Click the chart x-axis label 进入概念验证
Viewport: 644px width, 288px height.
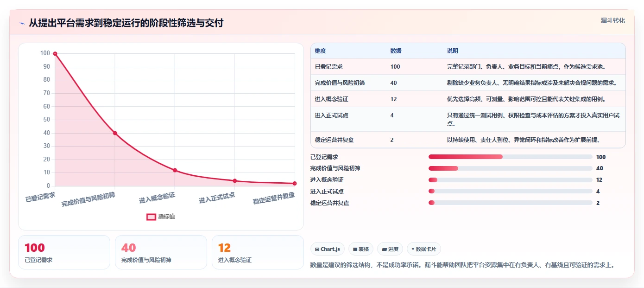(157, 198)
